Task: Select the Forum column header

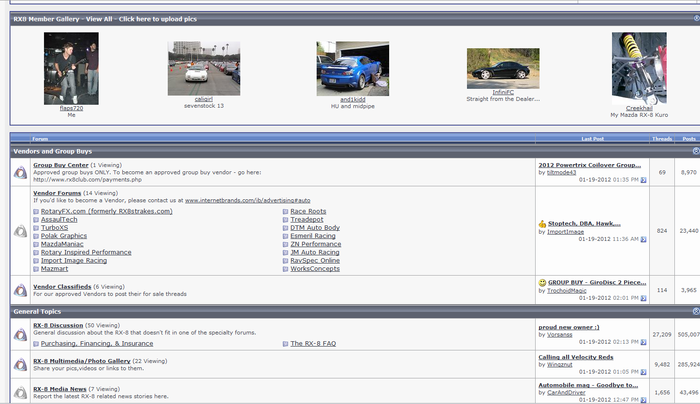Action: coord(40,139)
